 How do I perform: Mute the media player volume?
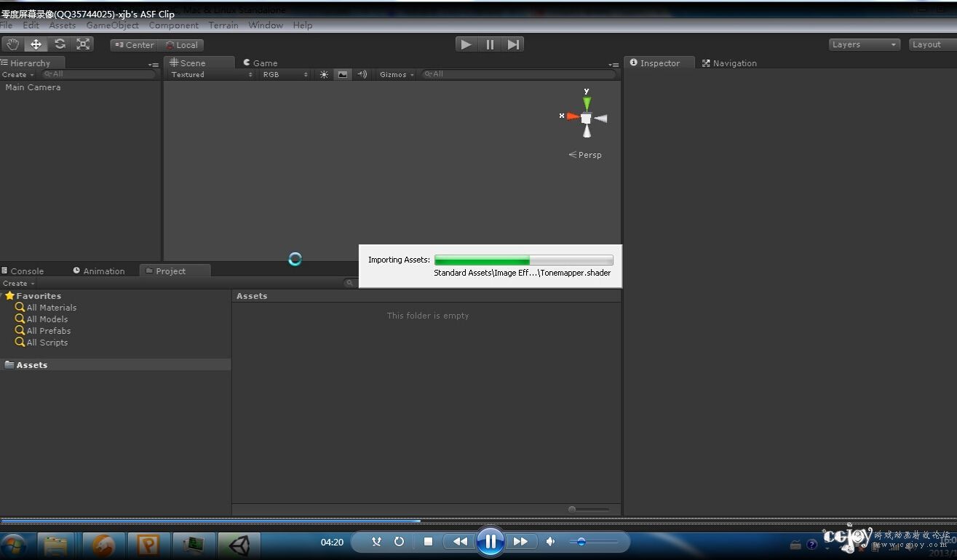tap(551, 542)
